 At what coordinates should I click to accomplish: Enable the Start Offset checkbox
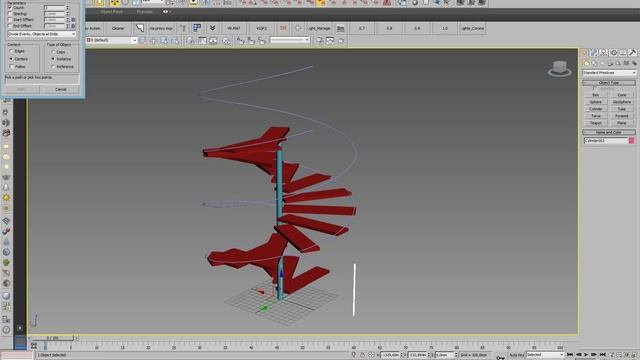point(10,20)
